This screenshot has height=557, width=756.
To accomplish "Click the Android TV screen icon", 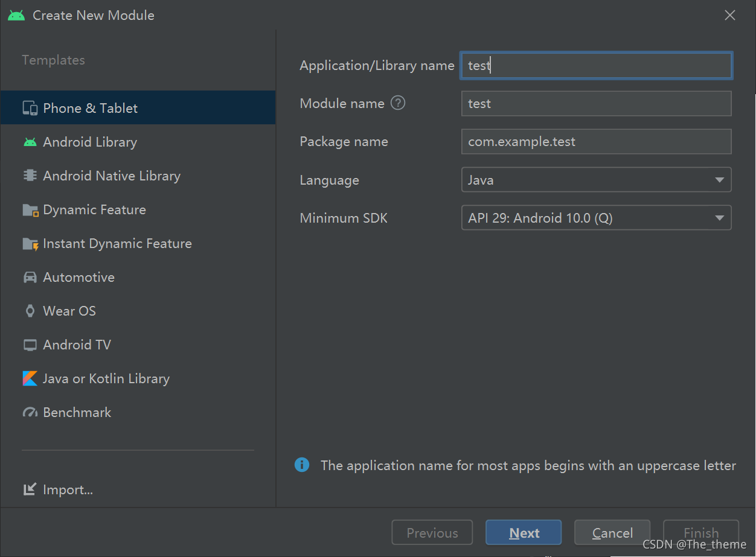I will (30, 345).
